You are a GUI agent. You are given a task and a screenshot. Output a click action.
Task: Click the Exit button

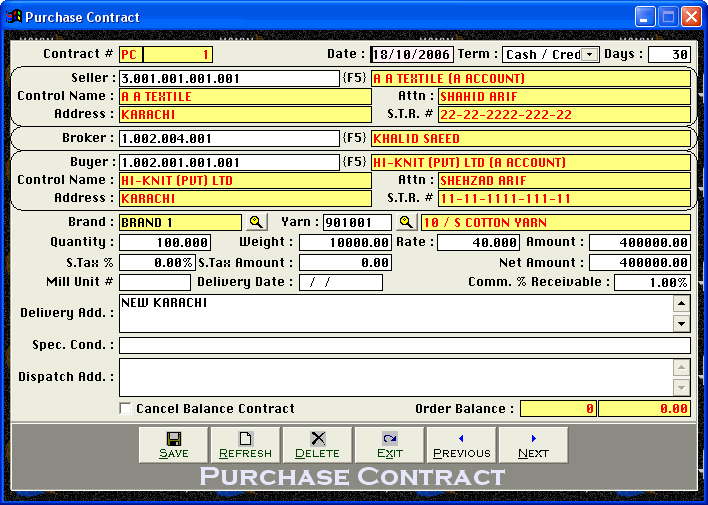(x=389, y=445)
